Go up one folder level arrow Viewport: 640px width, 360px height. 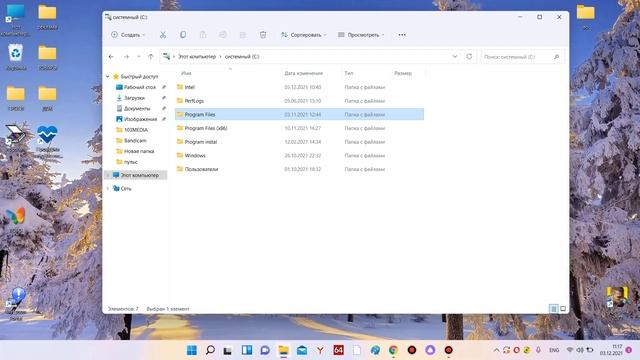pos(151,57)
